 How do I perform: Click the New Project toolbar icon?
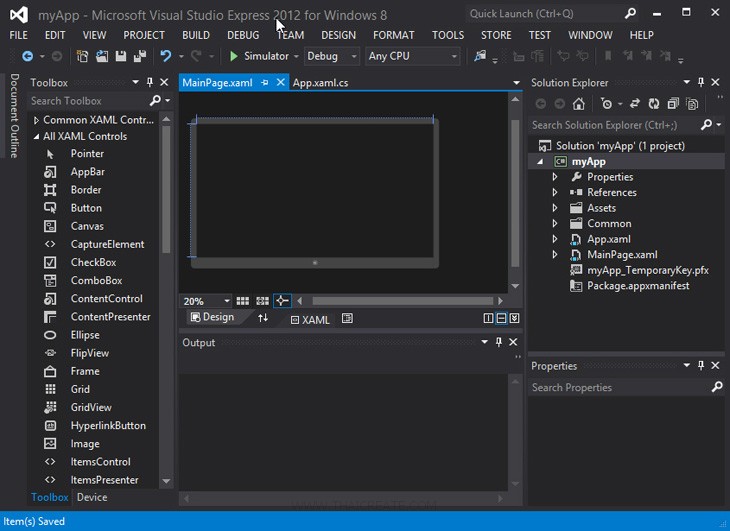(x=82, y=56)
